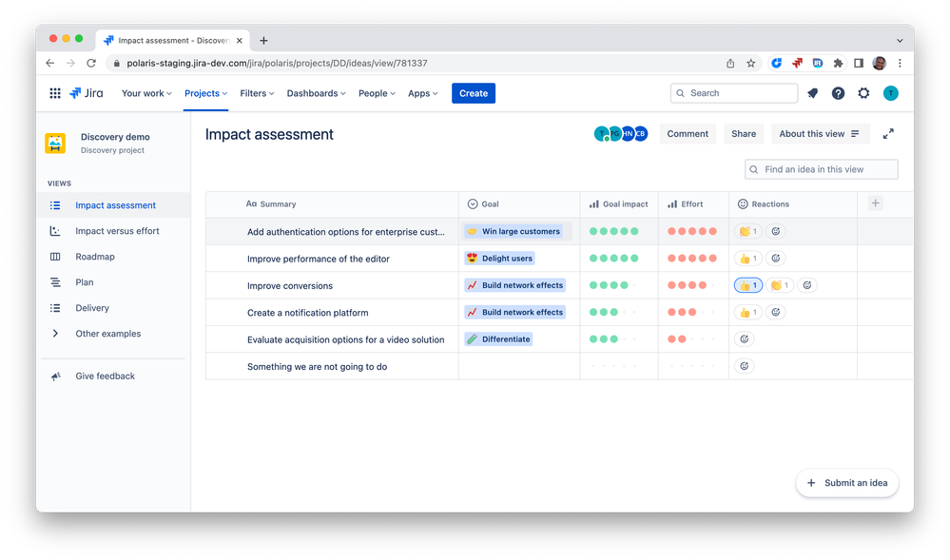Image resolution: width=950 pixels, height=560 pixels.
Task: Add a reaction to Create a notification platform row
Action: 776,312
